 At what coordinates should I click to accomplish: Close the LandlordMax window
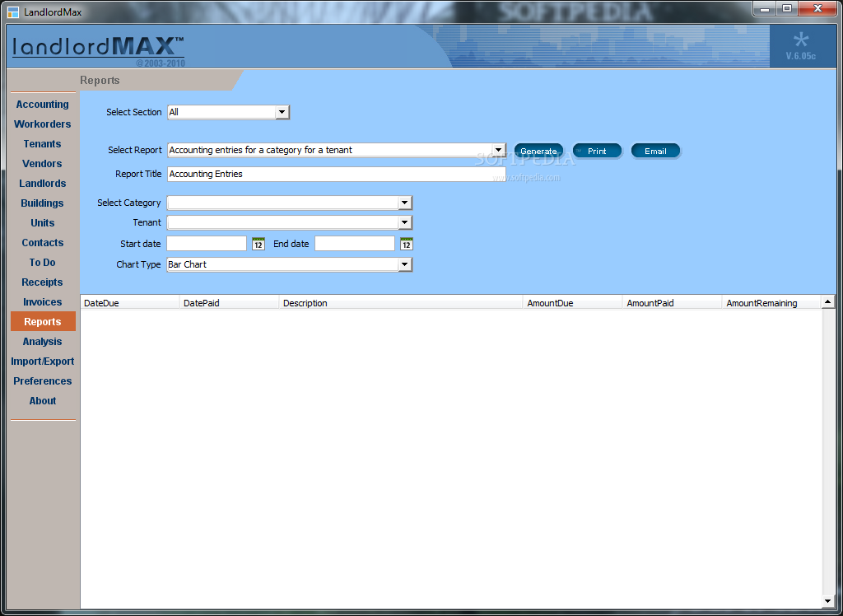coord(817,8)
